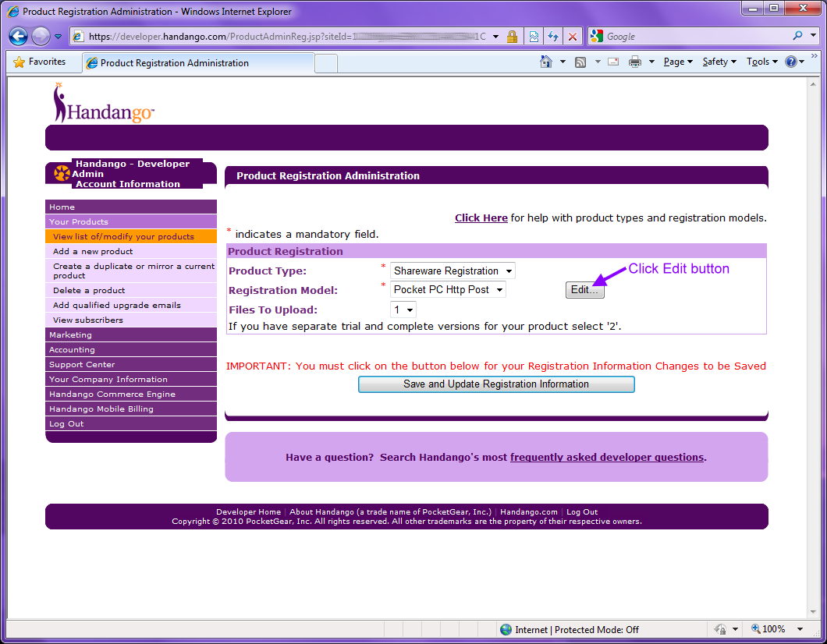The width and height of the screenshot is (827, 644).
Task: Click the Favorites star button
Action: [40, 62]
